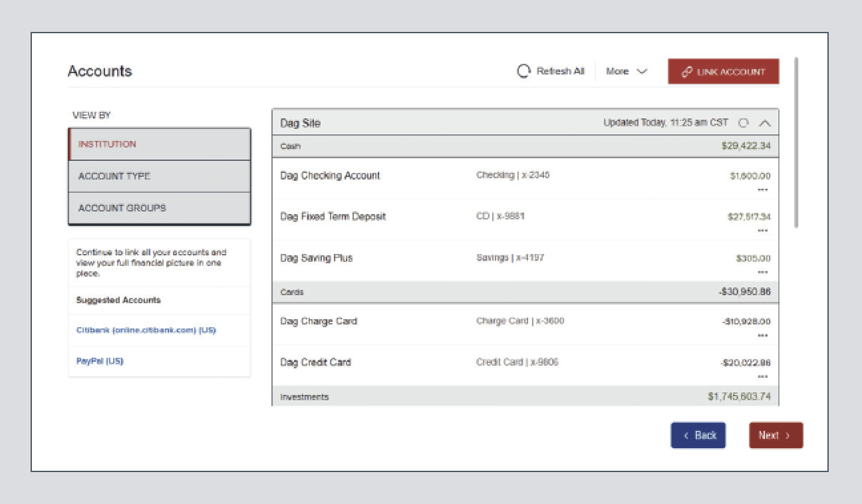Screen dimensions: 862x504
Task: Click the Cash section header label
Action: (x=291, y=146)
